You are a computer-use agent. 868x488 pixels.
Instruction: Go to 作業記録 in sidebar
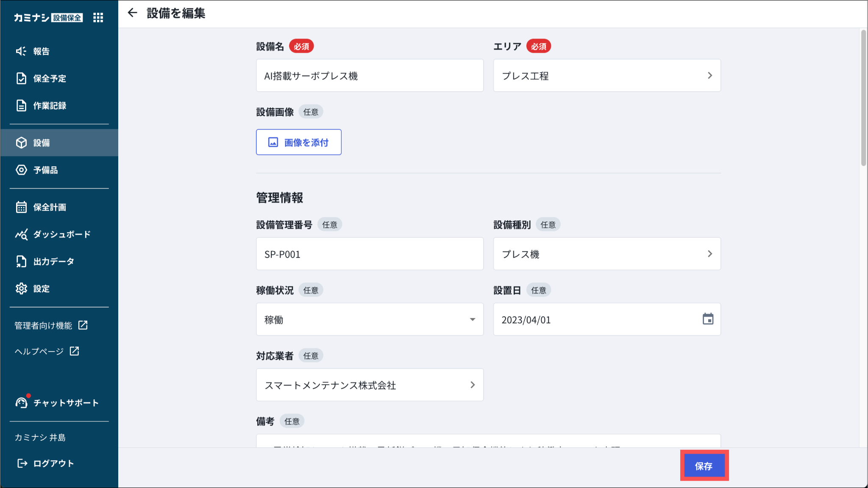[x=50, y=106]
